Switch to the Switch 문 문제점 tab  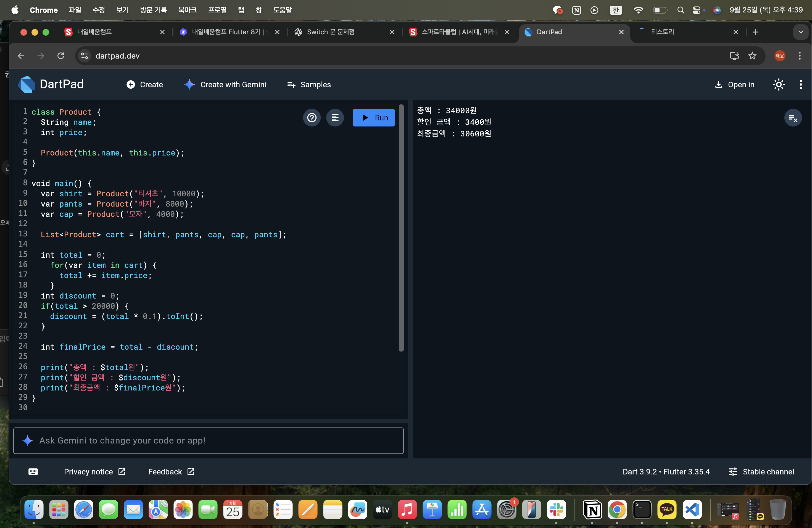point(330,32)
